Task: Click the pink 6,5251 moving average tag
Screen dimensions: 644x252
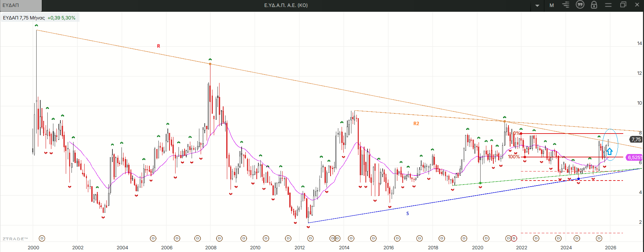Action: coord(634,157)
